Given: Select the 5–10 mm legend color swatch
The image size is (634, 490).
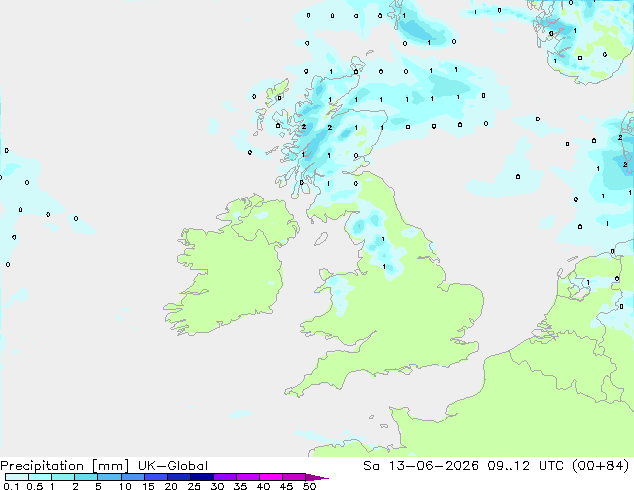Looking at the screenshot, I should coord(109,477).
